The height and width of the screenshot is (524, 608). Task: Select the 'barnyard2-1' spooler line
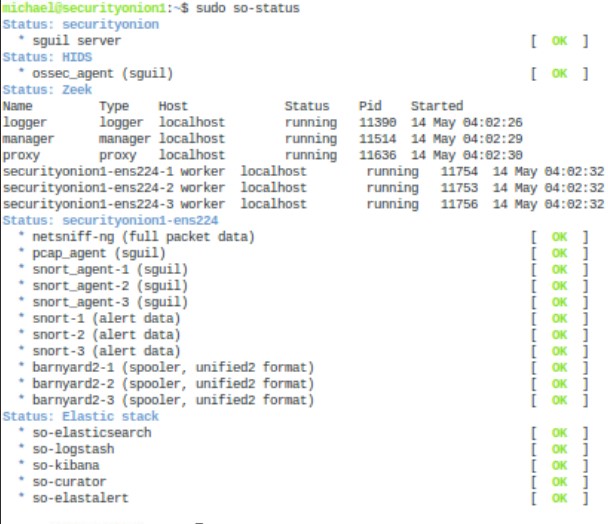(173, 367)
